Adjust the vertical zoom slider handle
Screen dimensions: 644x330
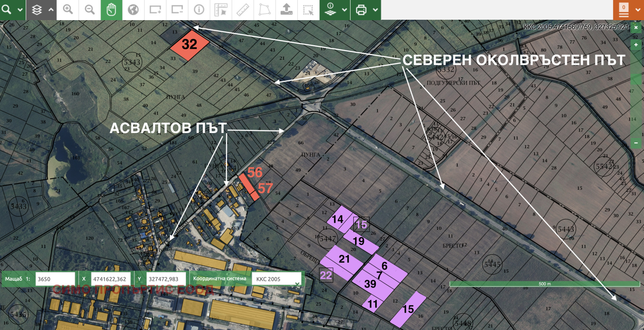pos(636,79)
